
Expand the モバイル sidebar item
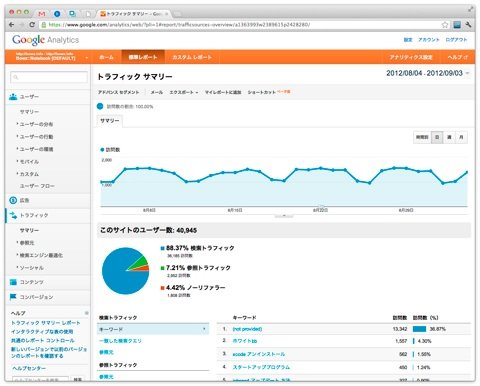tap(29, 162)
